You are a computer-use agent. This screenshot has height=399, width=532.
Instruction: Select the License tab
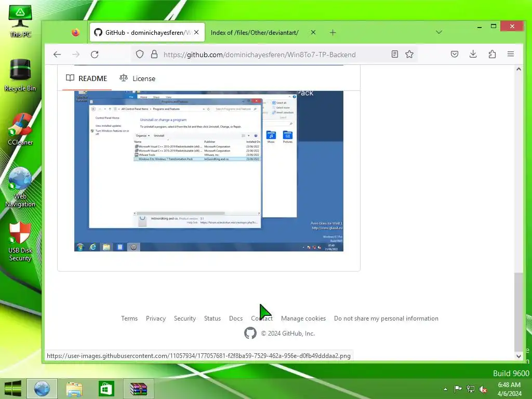pyautogui.click(x=137, y=78)
